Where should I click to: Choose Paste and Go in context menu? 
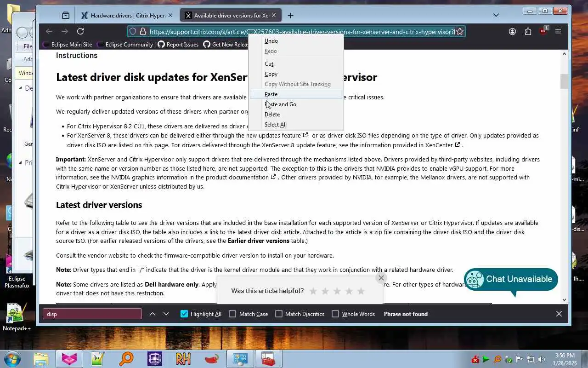[296, 104]
